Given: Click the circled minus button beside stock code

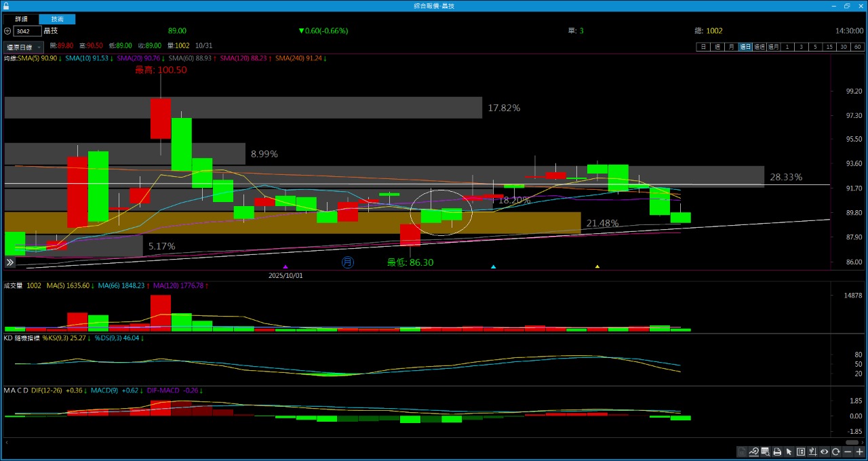Looking at the screenshot, I should pos(7,31).
